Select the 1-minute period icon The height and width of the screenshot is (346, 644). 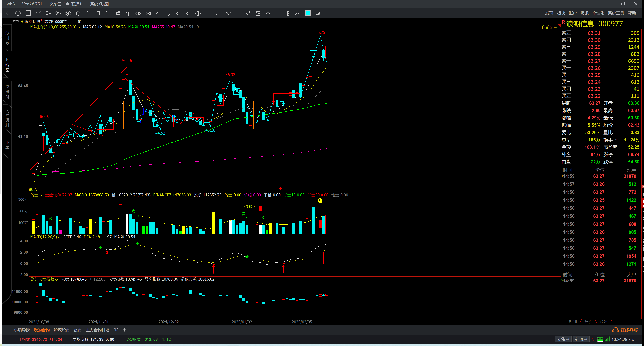88,13
